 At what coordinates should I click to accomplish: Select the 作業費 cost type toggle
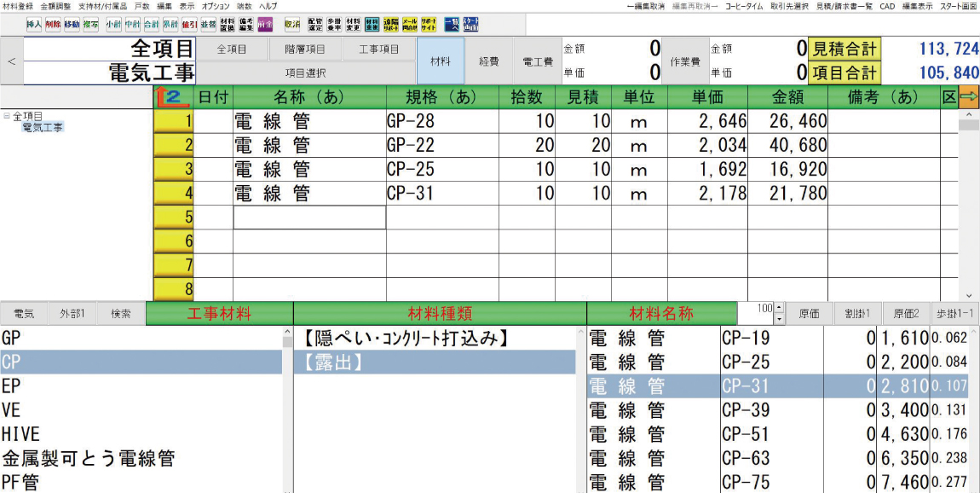coord(684,61)
